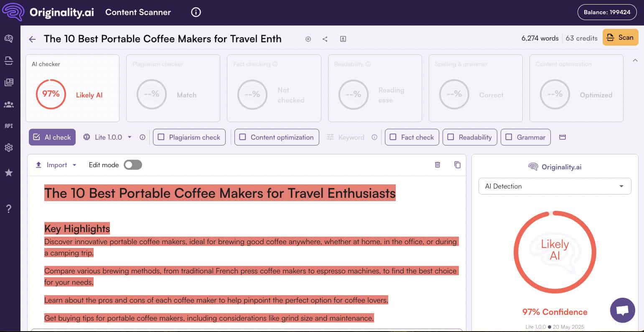The height and width of the screenshot is (332, 644).
Task: Select the AI checker result card
Action: [73, 88]
